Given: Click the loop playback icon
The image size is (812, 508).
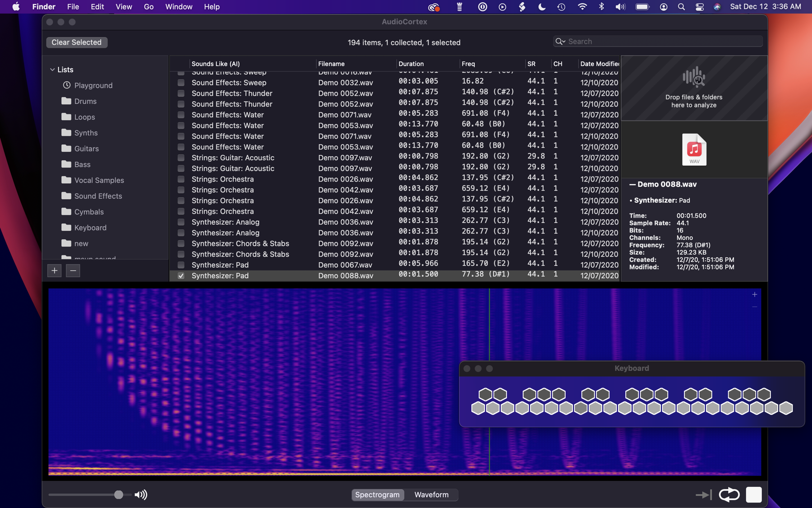Looking at the screenshot, I should (x=729, y=494).
